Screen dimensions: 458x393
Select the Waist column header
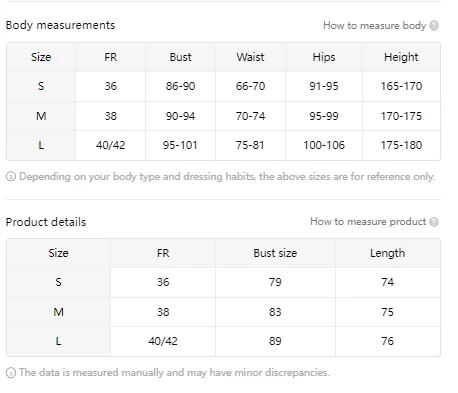click(250, 57)
